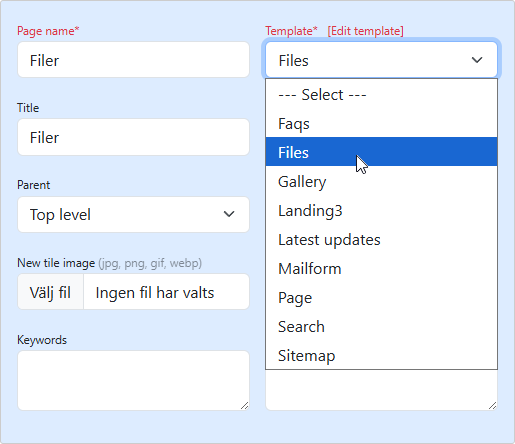This screenshot has width=515, height=444.
Task: Click the Parent dropdown chevron arrow
Action: click(x=229, y=214)
